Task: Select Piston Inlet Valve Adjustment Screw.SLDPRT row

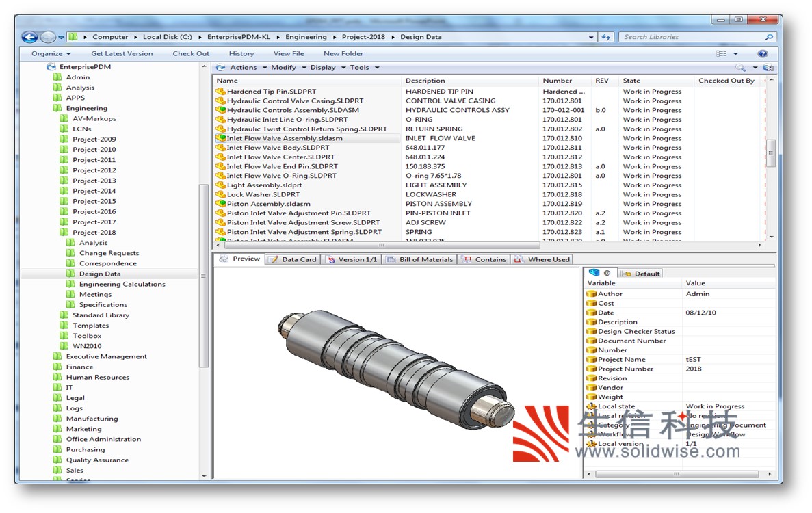Action: [303, 222]
